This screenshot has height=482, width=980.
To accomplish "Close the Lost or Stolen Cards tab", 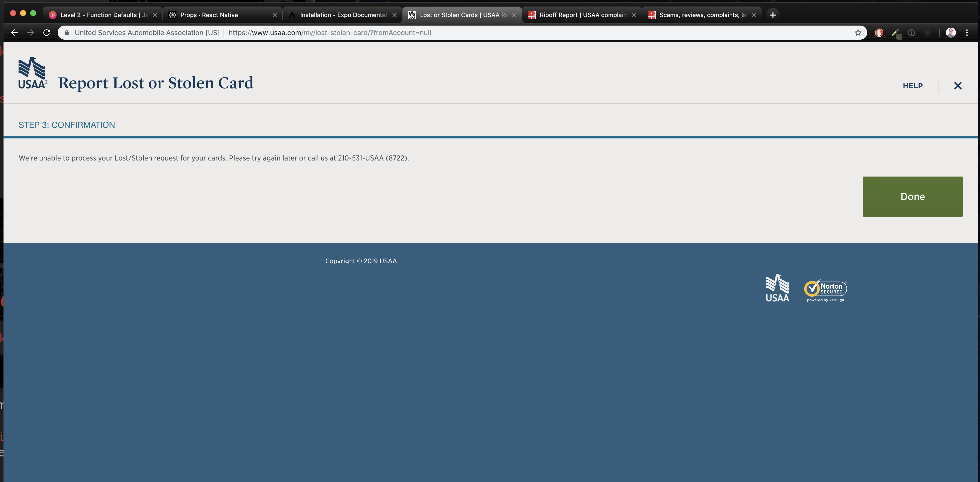I will coord(514,15).
